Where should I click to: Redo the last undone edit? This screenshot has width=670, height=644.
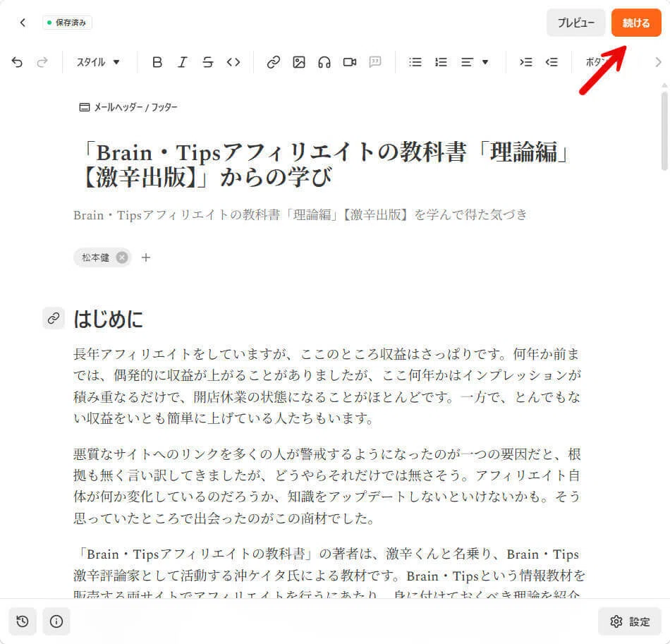click(42, 62)
